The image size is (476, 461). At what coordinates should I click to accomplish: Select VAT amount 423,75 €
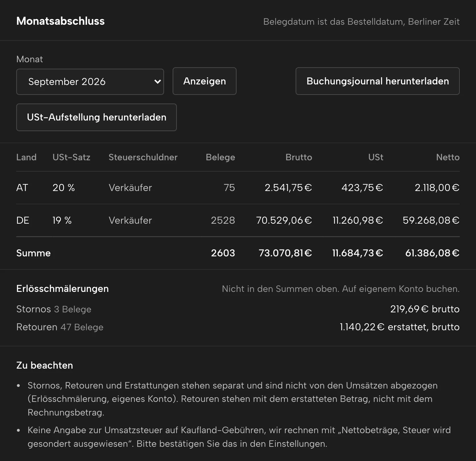pos(362,188)
